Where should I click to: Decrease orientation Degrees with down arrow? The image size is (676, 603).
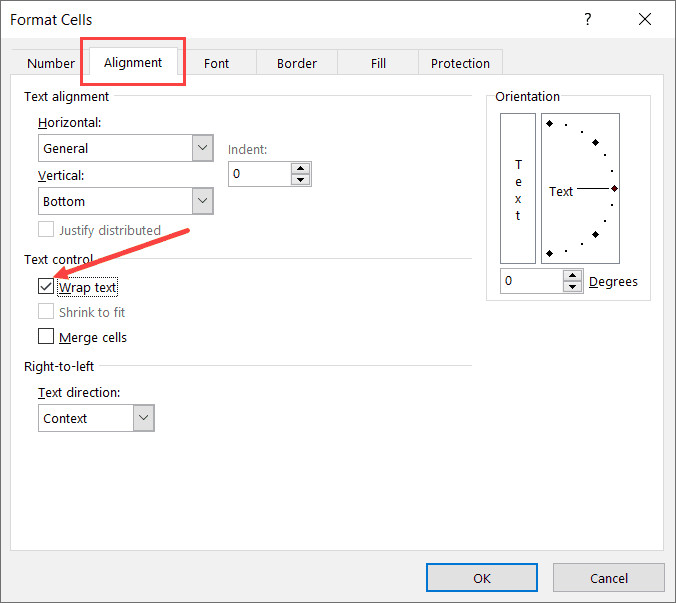tap(572, 287)
